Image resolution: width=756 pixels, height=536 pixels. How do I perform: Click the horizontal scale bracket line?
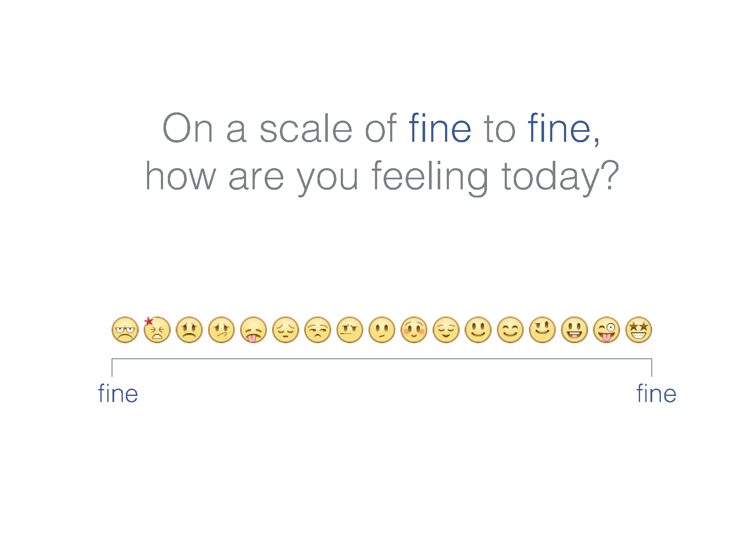point(382,359)
